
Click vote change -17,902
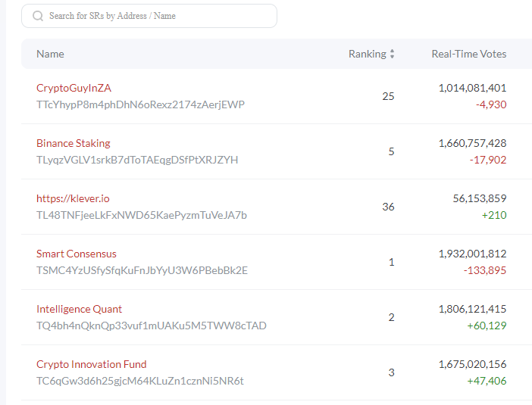coord(488,160)
